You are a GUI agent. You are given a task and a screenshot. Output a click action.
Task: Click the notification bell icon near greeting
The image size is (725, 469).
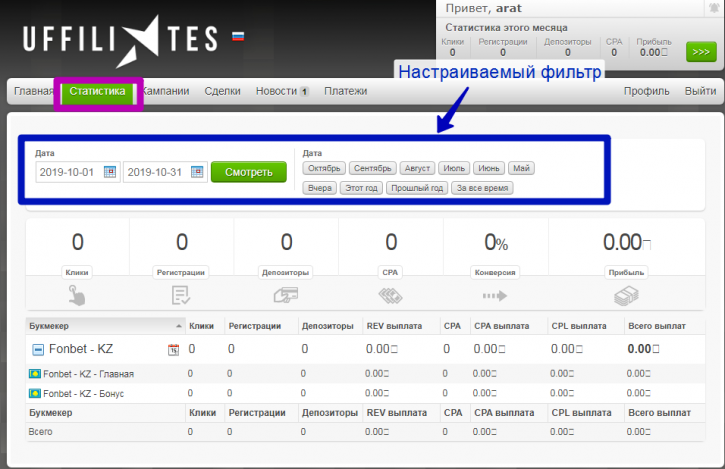tap(713, 8)
